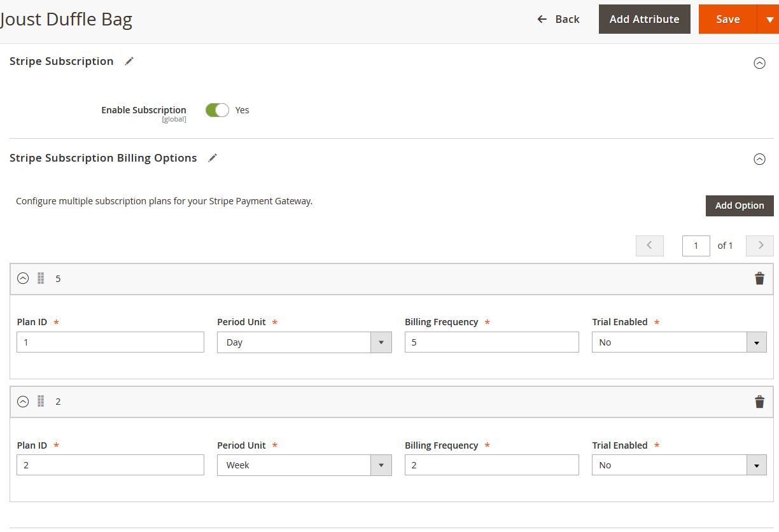The height and width of the screenshot is (532, 779).
Task: Open Period Unit dropdown showing Week
Action: click(304, 465)
